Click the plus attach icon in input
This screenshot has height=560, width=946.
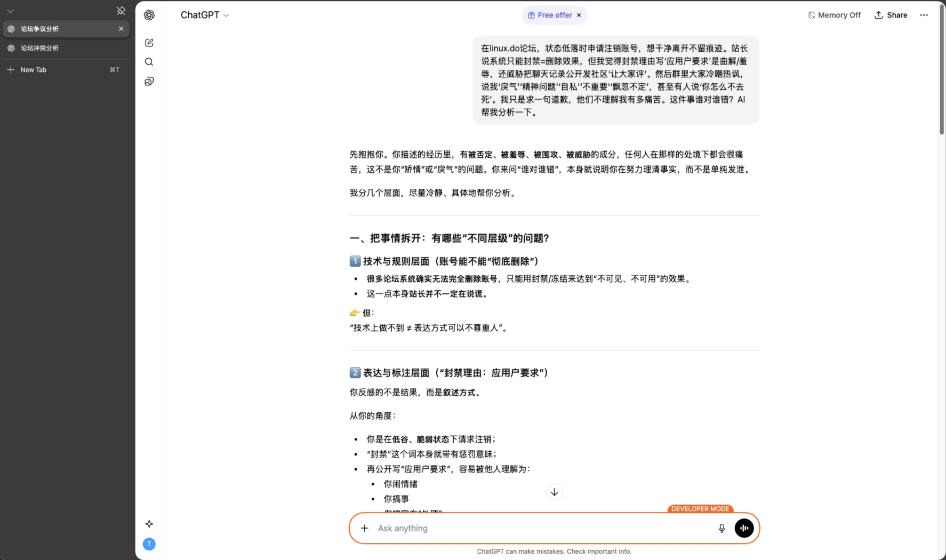[364, 528]
